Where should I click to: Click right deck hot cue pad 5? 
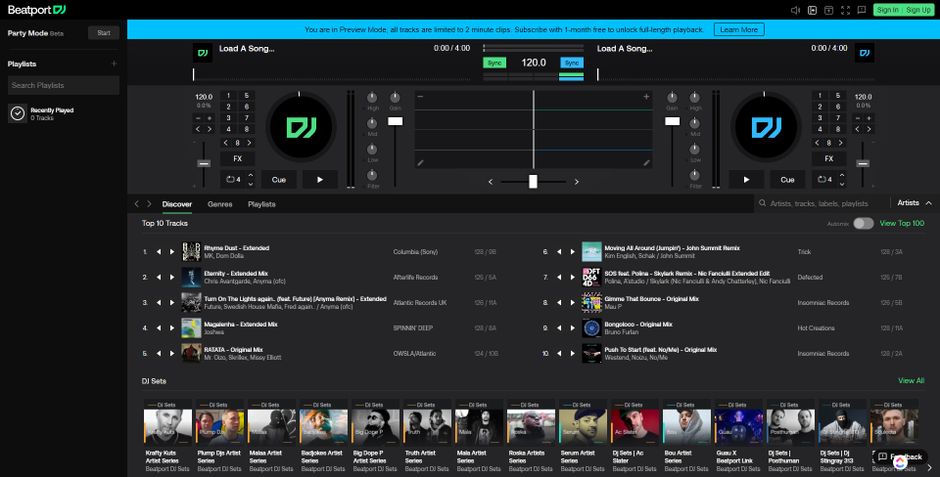(x=837, y=95)
